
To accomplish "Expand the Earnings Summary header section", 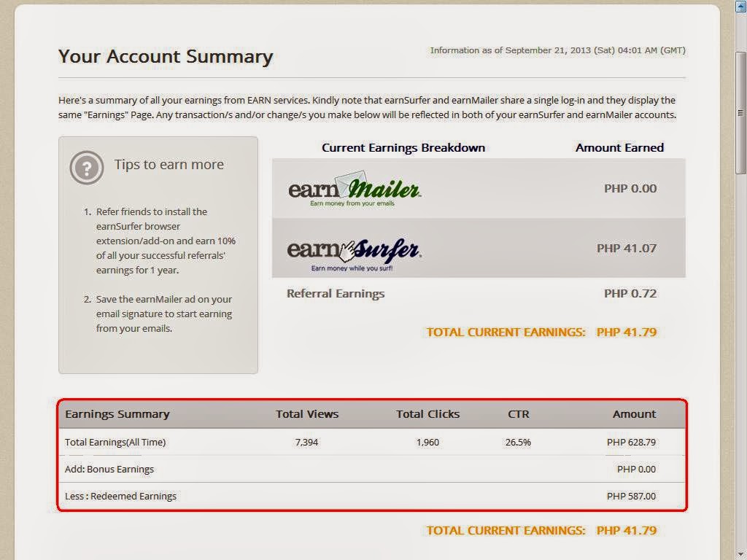I will (x=117, y=413).
